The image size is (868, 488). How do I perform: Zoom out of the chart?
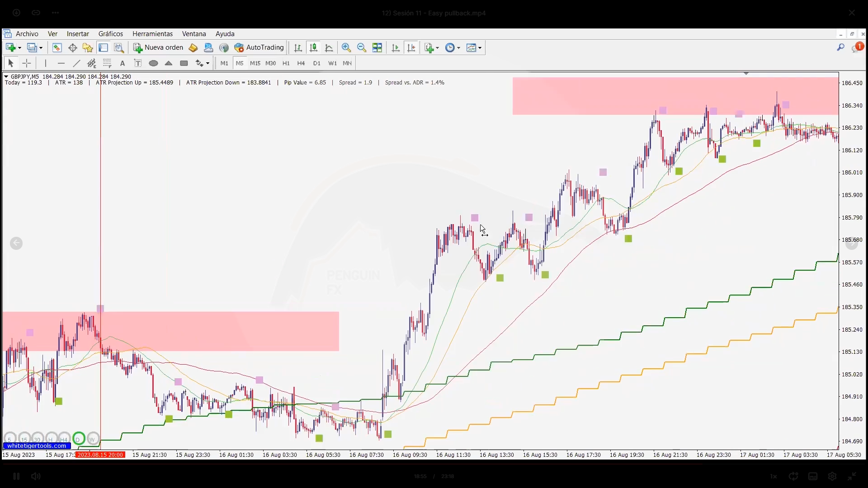(362, 47)
